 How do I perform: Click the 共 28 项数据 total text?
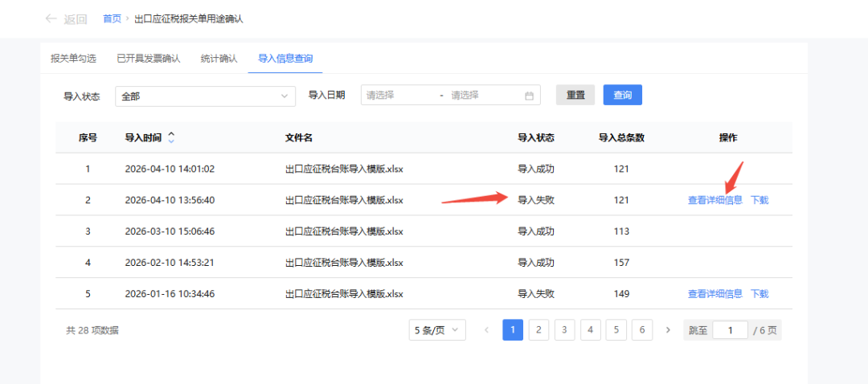[x=92, y=330]
